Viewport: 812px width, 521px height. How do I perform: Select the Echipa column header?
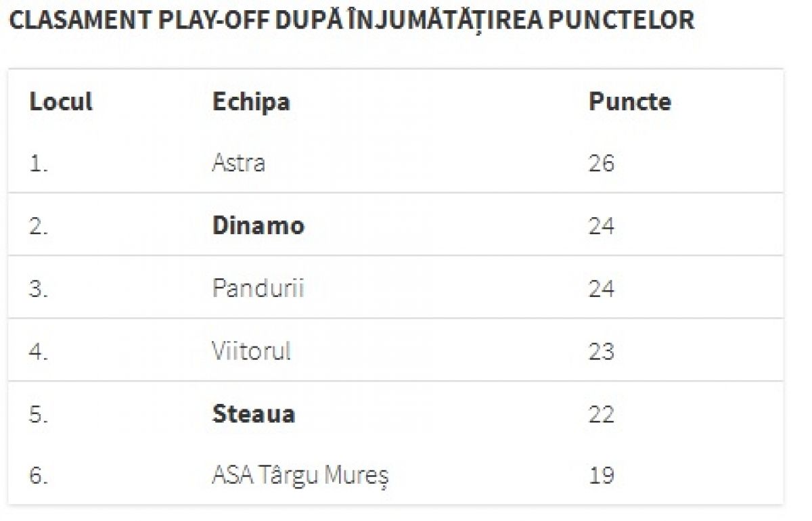pos(251,101)
